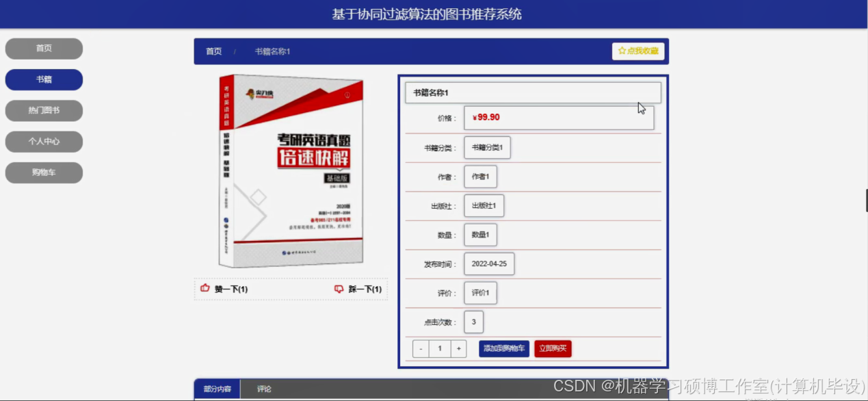Click the thumbs-down dislike icon
The width and height of the screenshot is (868, 401).
click(x=339, y=289)
